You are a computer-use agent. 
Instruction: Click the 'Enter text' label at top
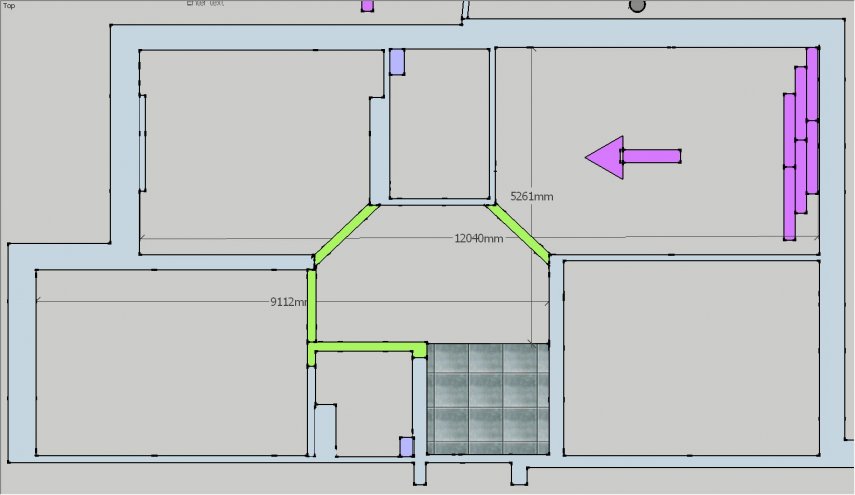pyautogui.click(x=204, y=4)
